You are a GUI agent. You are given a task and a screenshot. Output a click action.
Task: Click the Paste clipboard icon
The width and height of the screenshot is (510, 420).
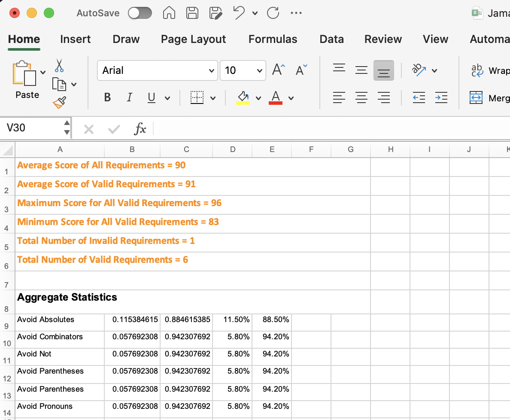pyautogui.click(x=24, y=73)
